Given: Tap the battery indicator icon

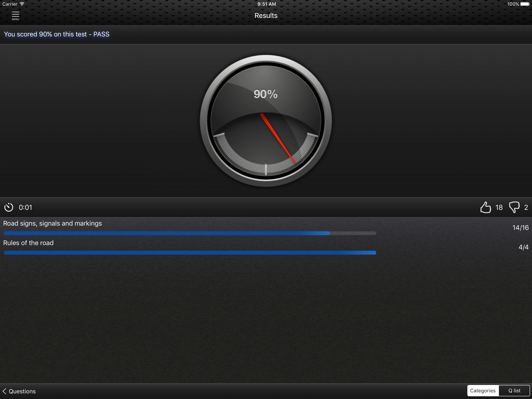Looking at the screenshot, I should (x=525, y=4).
